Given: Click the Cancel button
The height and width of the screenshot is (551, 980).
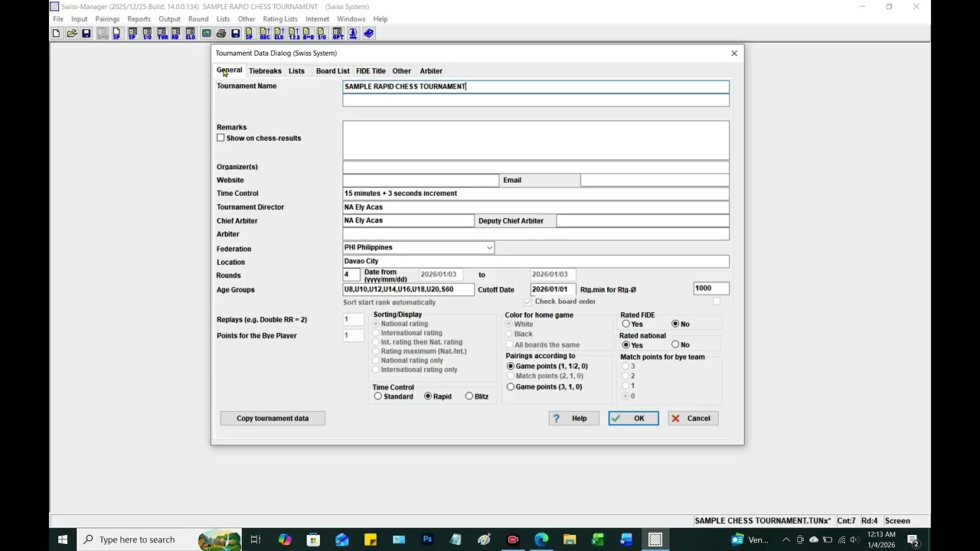Looking at the screenshot, I should [693, 418].
